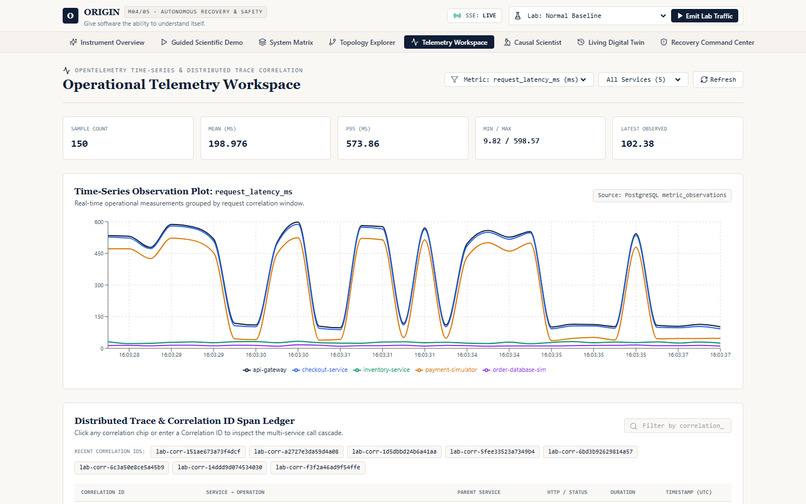Click the filter funnel icon beside Metric
806x504 pixels.
tap(454, 79)
